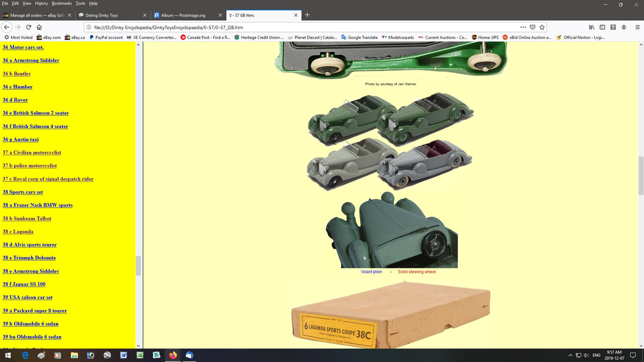Open Excel from the taskbar
Screen dimensions: 644x362
(140, 355)
